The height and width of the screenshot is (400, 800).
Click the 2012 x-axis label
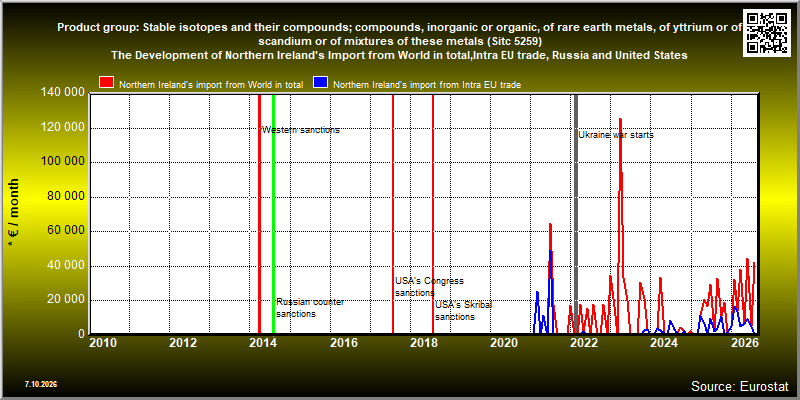183,342
